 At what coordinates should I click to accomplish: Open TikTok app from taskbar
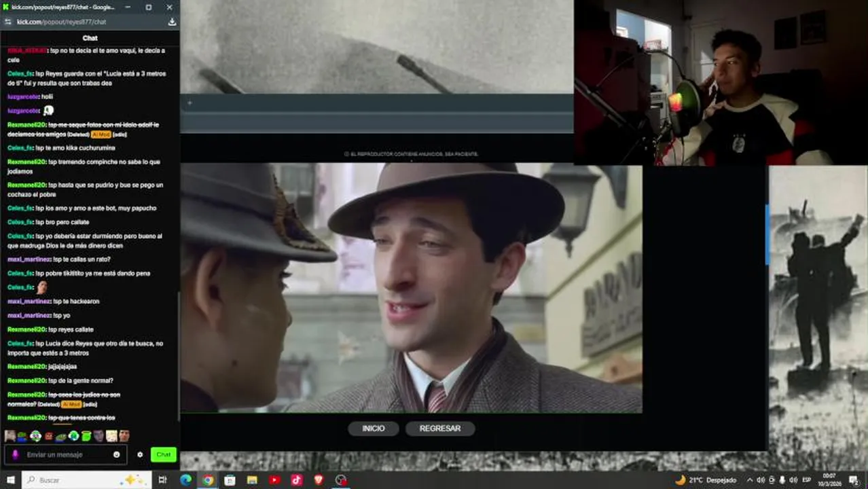click(x=297, y=480)
